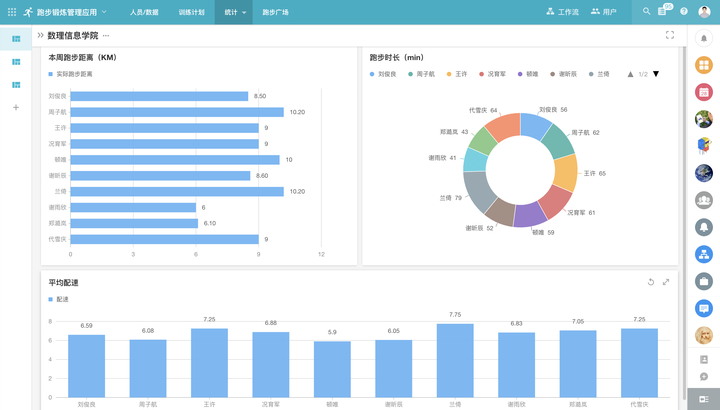
Task: Open the 用户 management link
Action: 603,12
